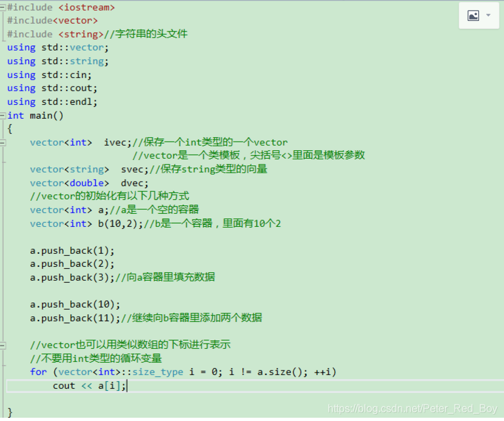Image resolution: width=504 pixels, height=421 pixels.
Task: Click the comment '//b是一个容器，里面有10个2'
Action: (212, 223)
